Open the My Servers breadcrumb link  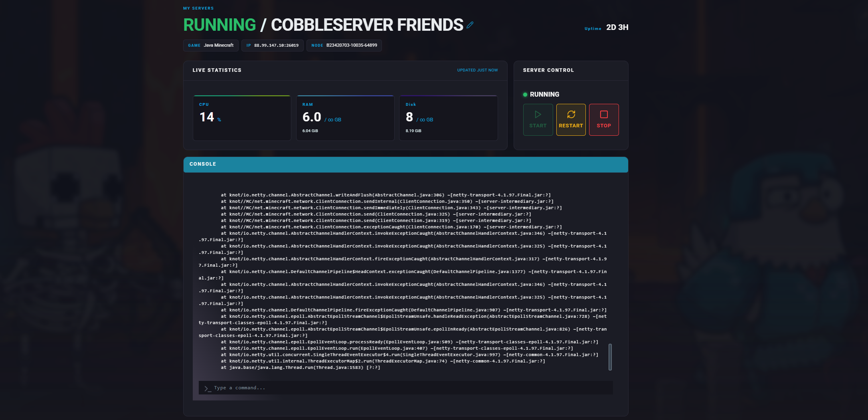(x=198, y=8)
